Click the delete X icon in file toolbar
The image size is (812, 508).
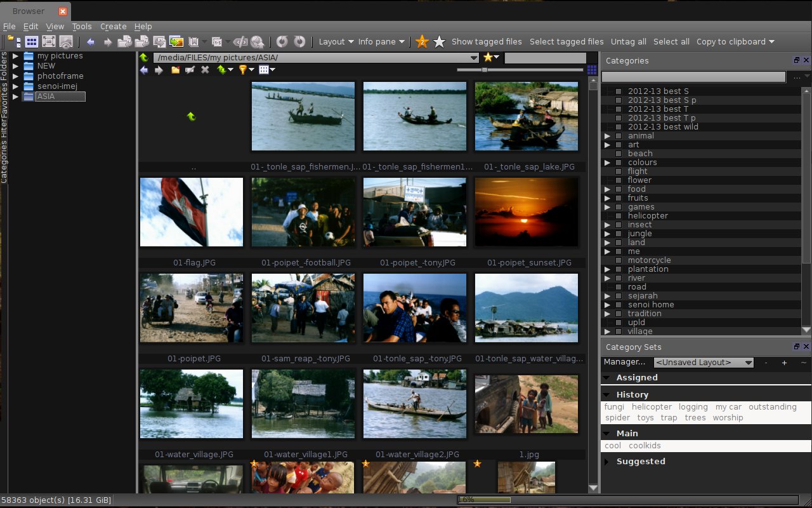click(x=205, y=70)
